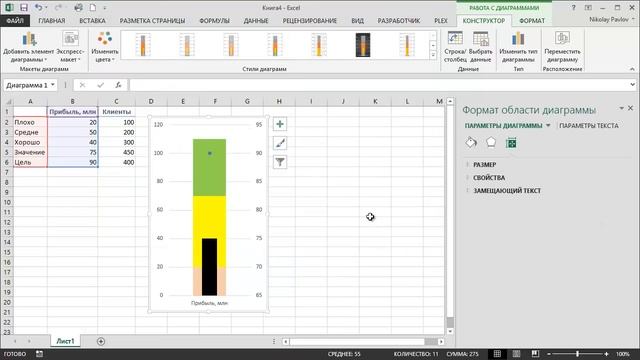
Task: Select the first chart style thumbnail
Action: (x=143, y=44)
